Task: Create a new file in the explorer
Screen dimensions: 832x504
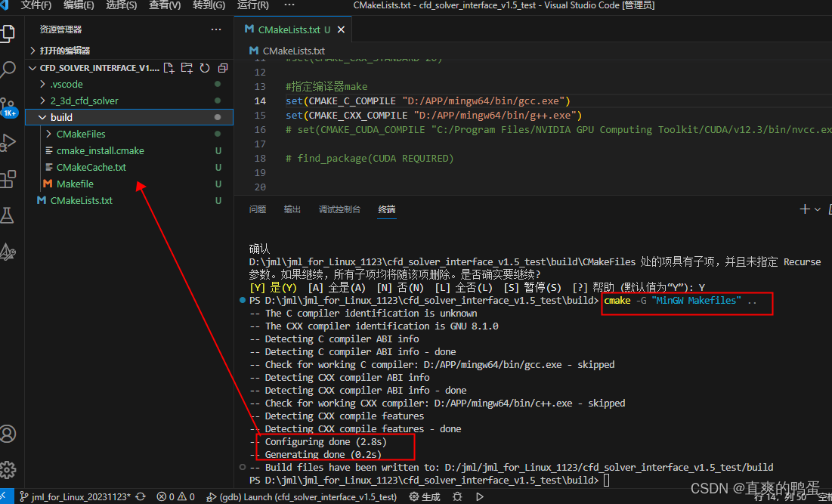Action: tap(169, 67)
